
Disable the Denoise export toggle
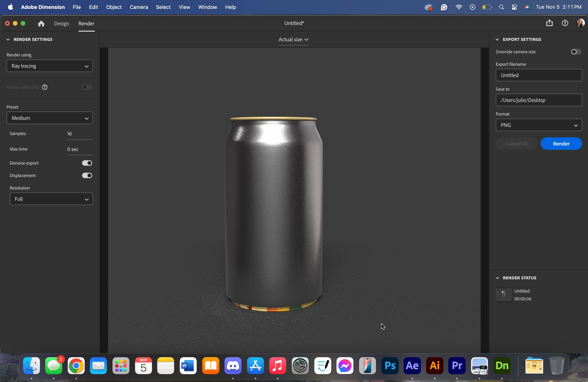[x=87, y=163]
